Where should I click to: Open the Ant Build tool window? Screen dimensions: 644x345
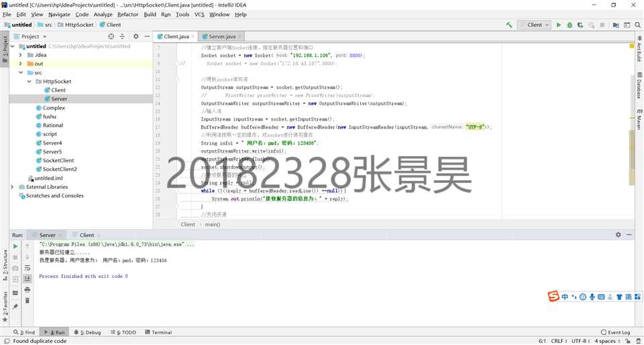tap(639, 48)
